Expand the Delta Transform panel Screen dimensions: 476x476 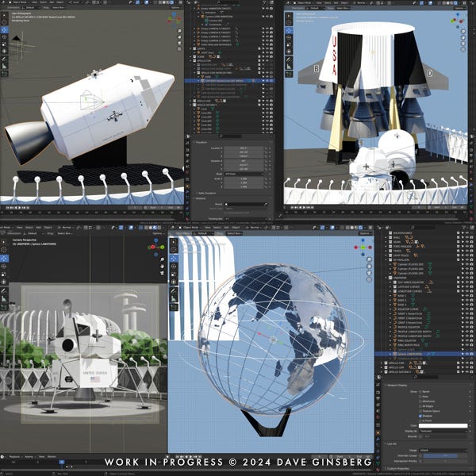point(205,193)
